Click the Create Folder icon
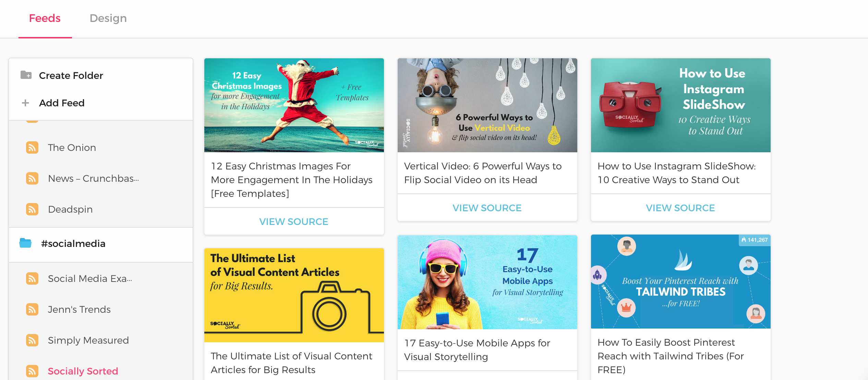 point(26,75)
